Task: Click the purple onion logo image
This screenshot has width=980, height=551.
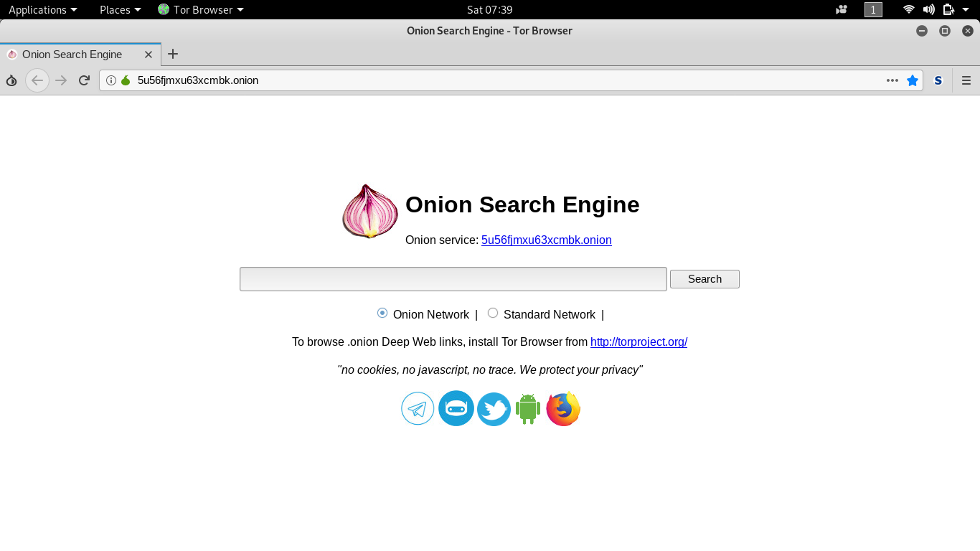Action: (370, 212)
